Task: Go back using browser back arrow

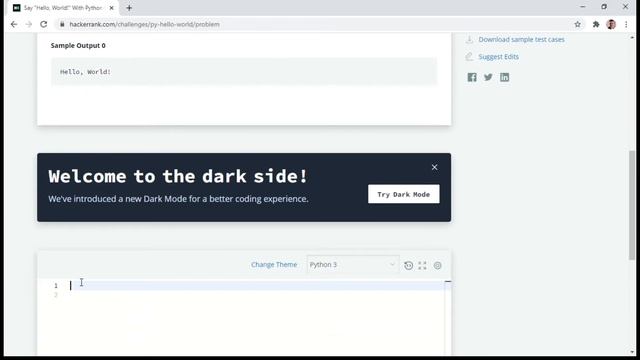Action: (14, 24)
